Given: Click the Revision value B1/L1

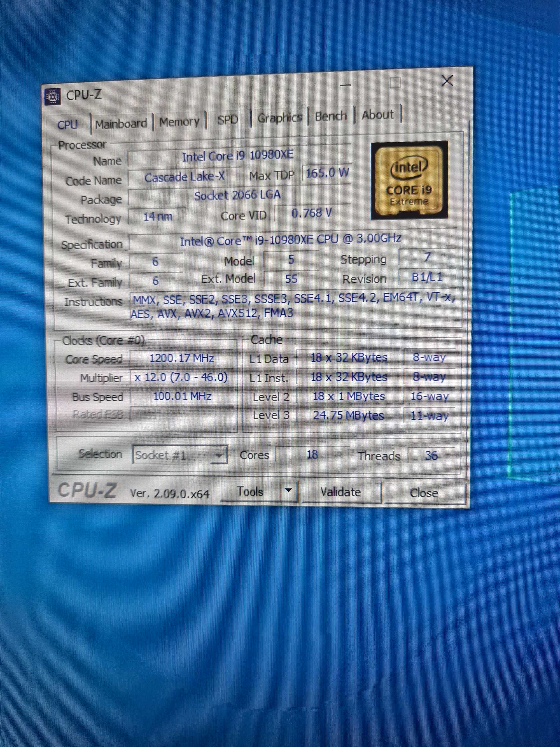Looking at the screenshot, I should pos(427,277).
